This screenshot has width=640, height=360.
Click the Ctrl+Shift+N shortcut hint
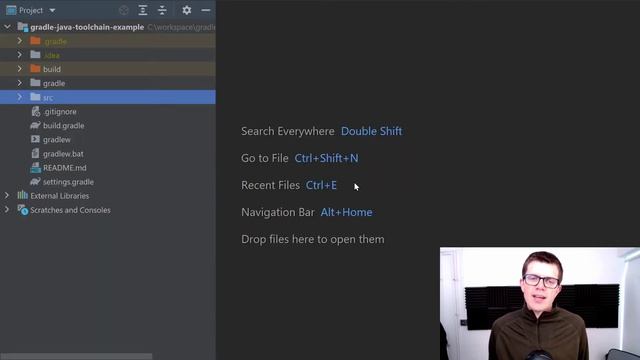tap(327, 158)
